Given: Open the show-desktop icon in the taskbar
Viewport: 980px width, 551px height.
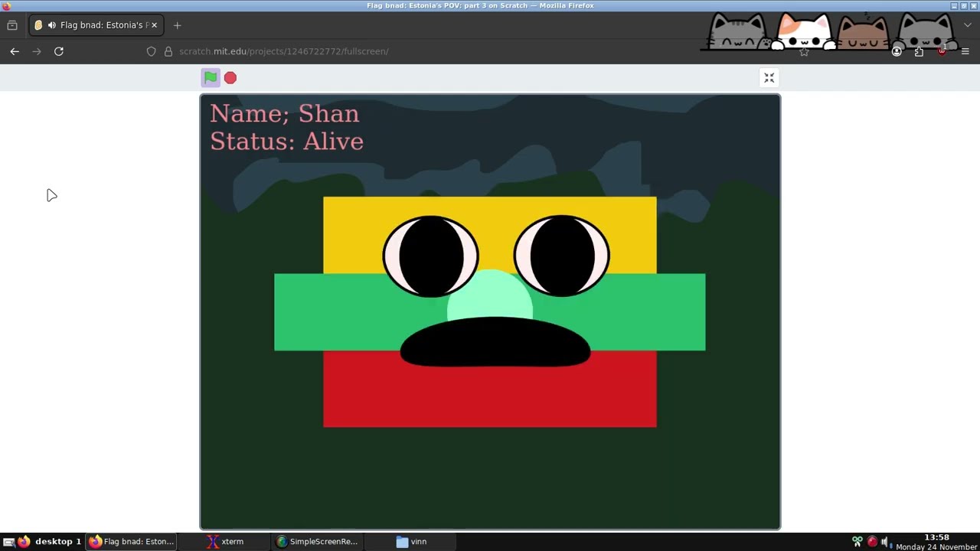Looking at the screenshot, I should [x=8, y=542].
